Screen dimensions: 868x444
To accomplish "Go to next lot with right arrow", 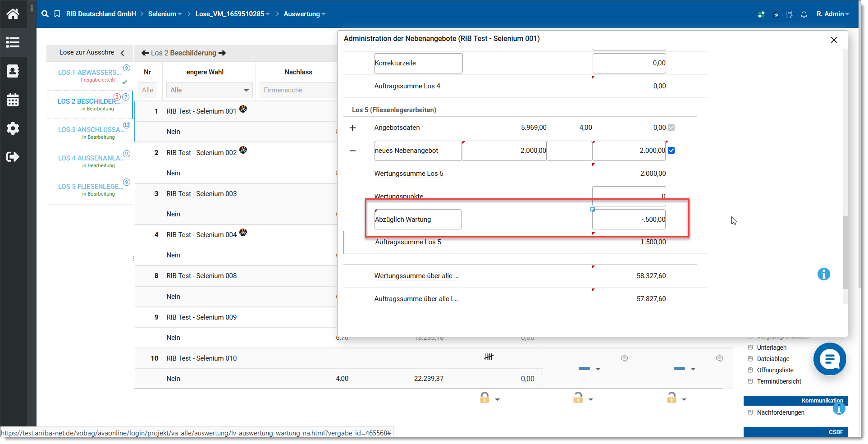I will pyautogui.click(x=222, y=53).
